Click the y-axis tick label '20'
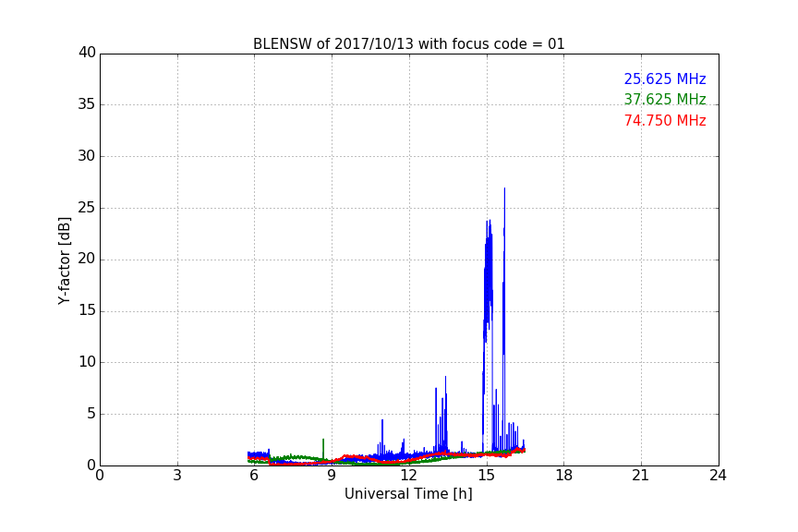The image size is (798, 532). (x=87, y=260)
